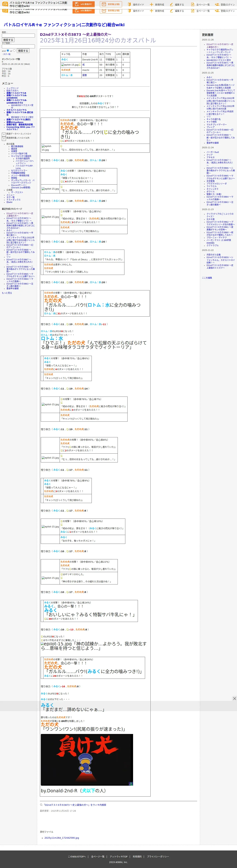Open 旧wiki menu link
This screenshot has width=237, height=868.
pos(9,202)
